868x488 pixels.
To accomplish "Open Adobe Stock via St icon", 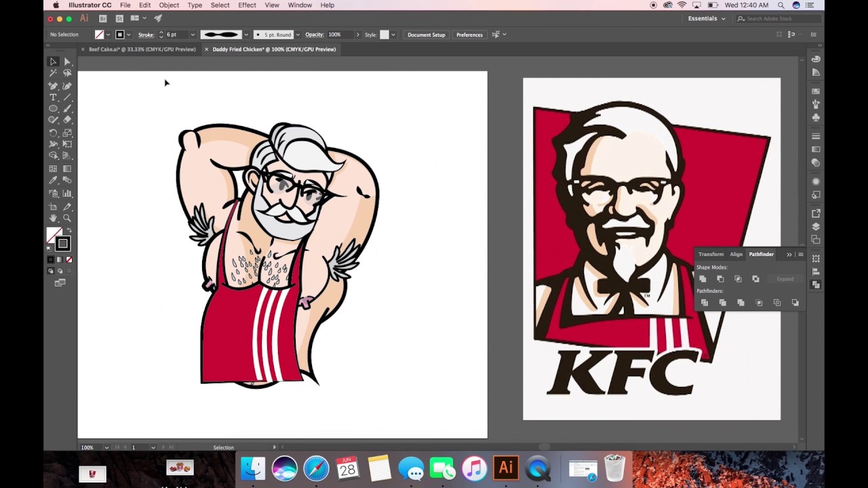I will [x=119, y=18].
